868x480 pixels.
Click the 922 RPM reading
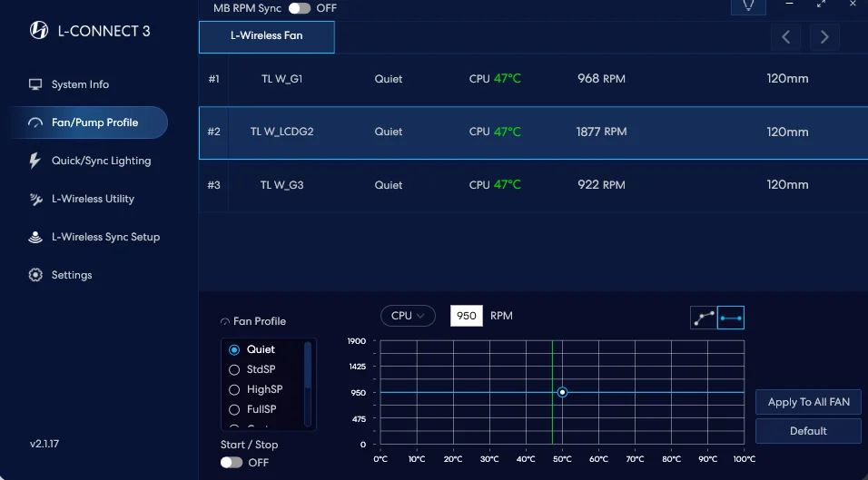click(601, 185)
